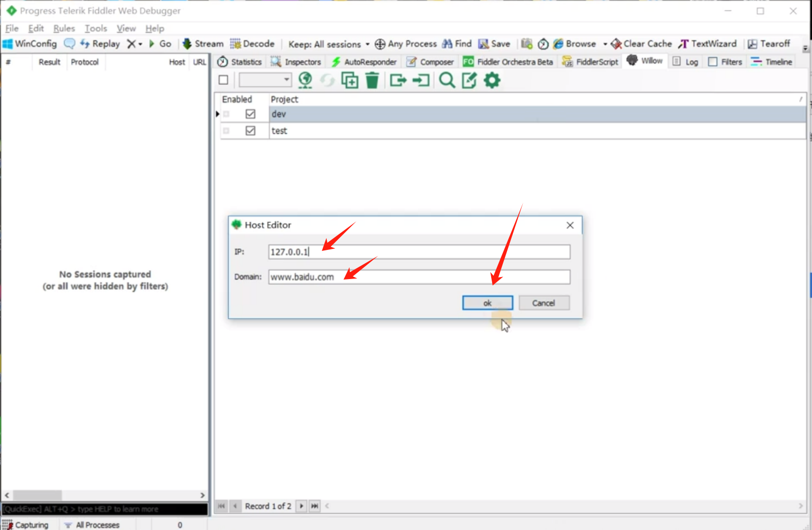Screen dimensions: 812x530
Task: Go to the next record
Action: point(301,506)
